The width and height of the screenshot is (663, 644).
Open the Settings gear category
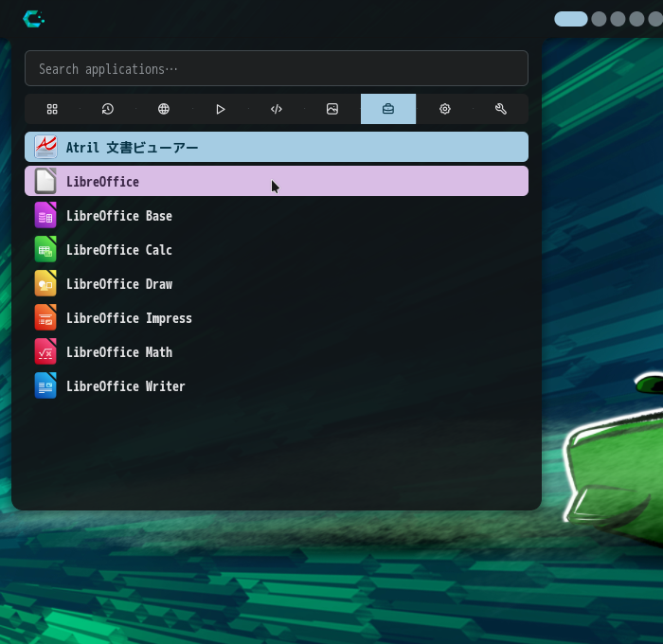[x=444, y=109]
